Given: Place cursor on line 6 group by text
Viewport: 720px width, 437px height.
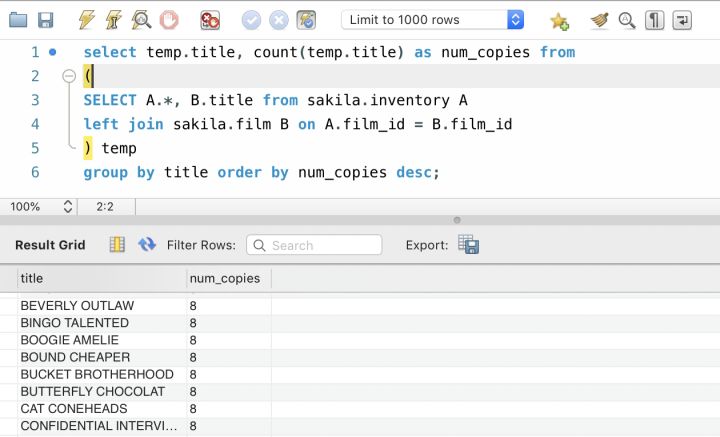Looking at the screenshot, I should [x=119, y=173].
